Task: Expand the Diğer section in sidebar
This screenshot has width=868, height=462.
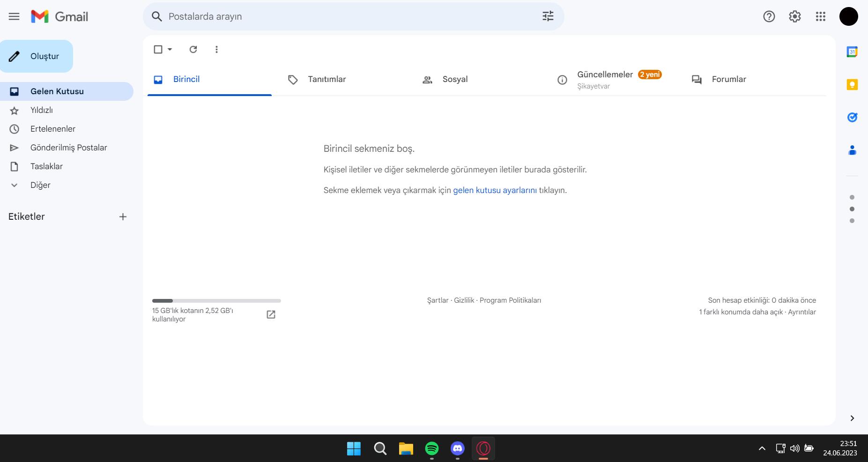Action: coord(40,185)
